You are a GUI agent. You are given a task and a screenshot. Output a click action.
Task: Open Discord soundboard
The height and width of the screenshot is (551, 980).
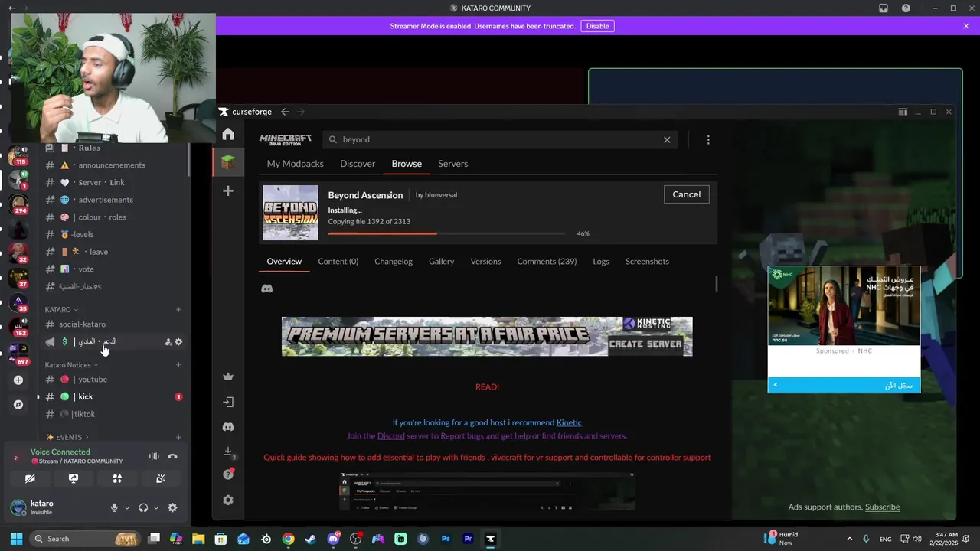click(x=161, y=478)
